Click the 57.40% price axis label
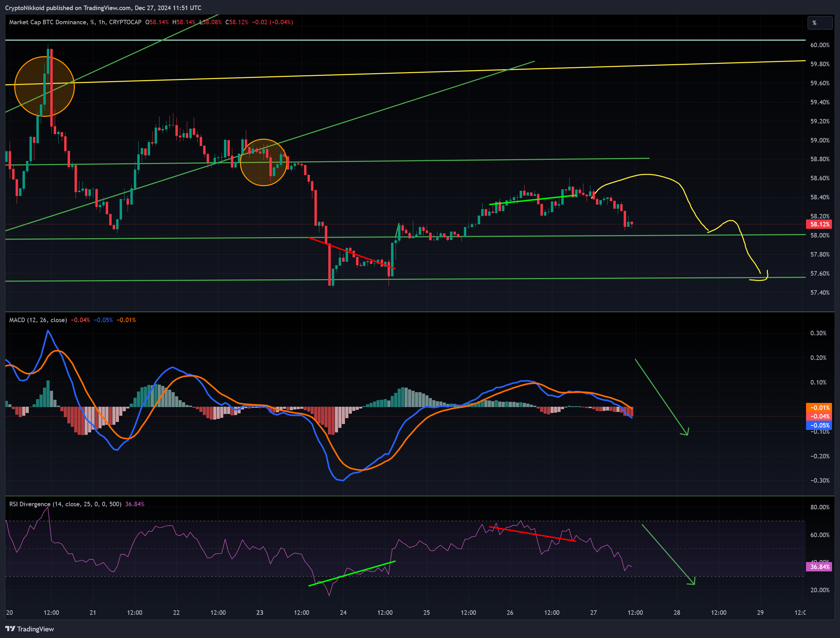 point(820,292)
